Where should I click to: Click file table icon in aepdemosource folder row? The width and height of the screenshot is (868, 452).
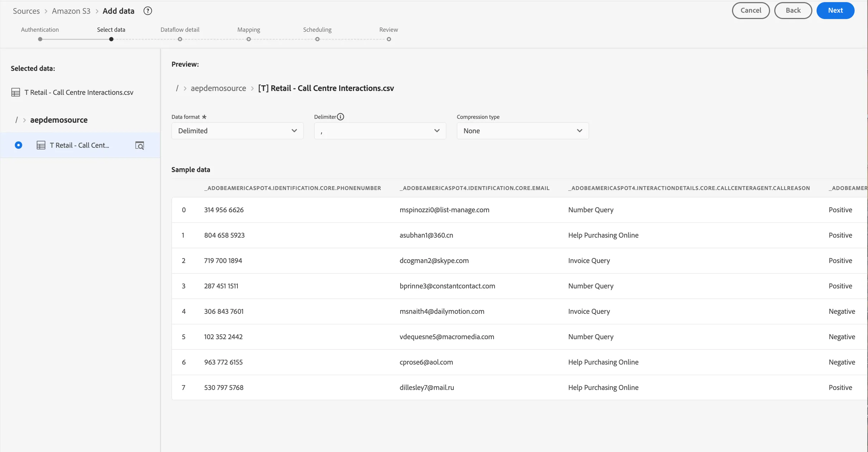tap(41, 145)
